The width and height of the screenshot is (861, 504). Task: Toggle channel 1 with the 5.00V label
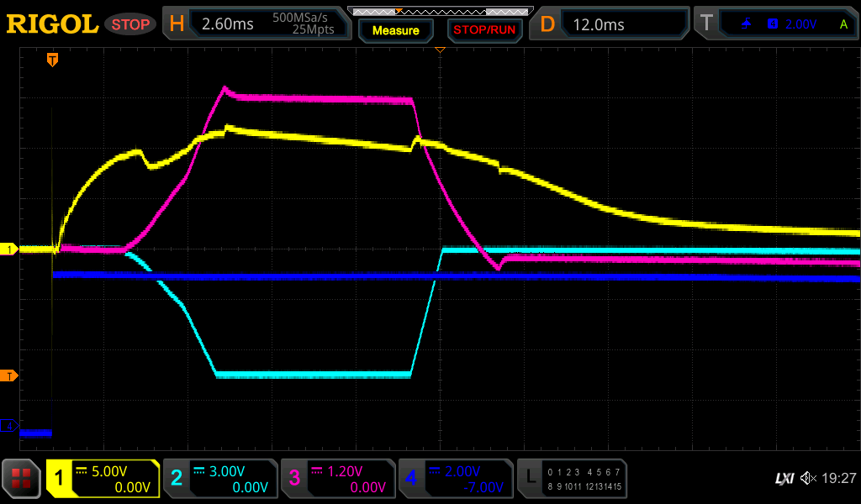[103, 479]
